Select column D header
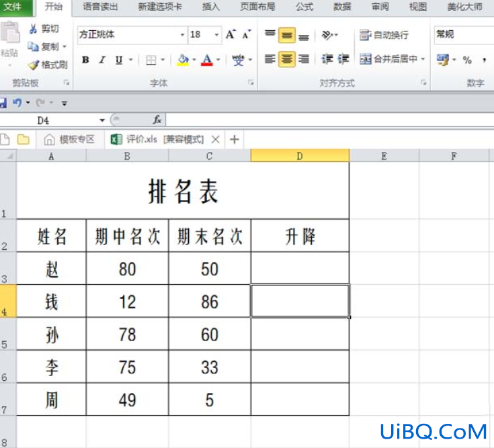Viewport: 494px width, 448px height. point(300,156)
